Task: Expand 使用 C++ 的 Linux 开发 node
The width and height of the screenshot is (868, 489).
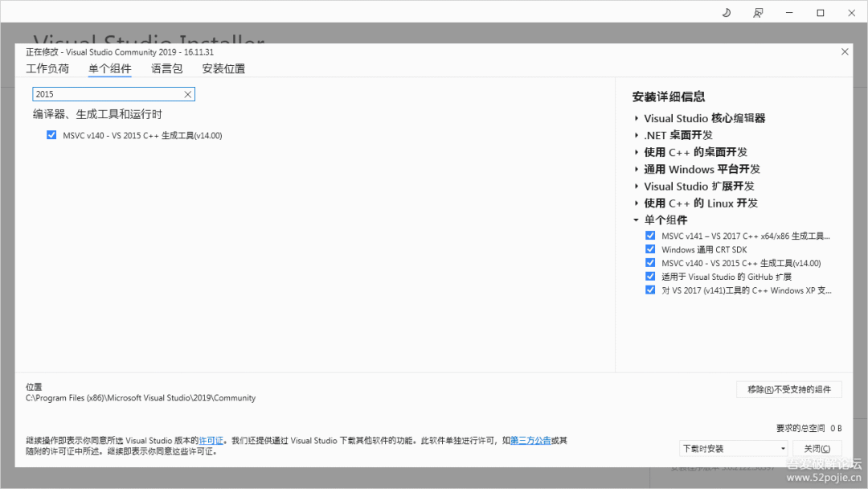Action: [x=637, y=203]
